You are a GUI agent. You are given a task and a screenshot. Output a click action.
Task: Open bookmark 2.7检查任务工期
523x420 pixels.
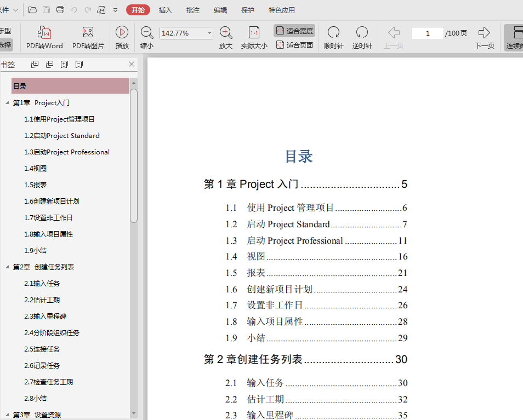(48, 382)
